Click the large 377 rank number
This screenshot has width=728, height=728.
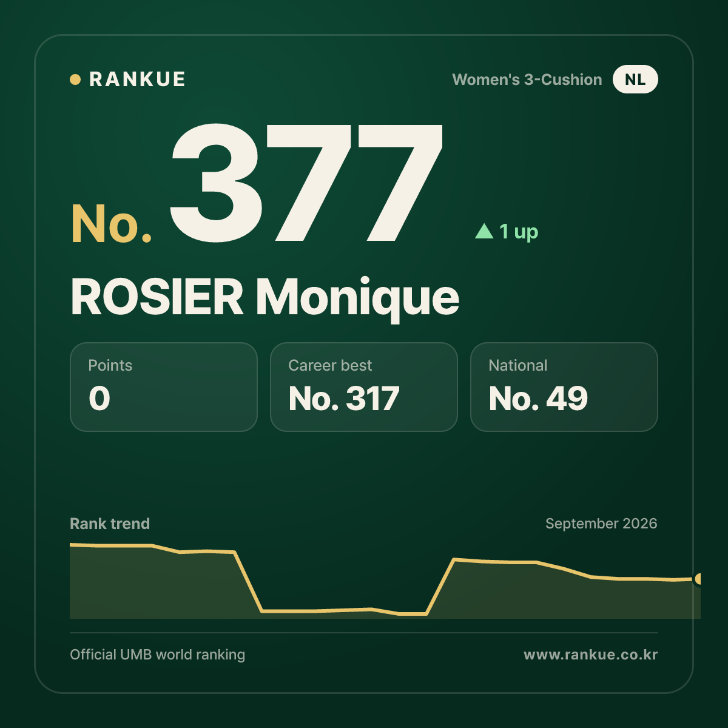pyautogui.click(x=306, y=182)
